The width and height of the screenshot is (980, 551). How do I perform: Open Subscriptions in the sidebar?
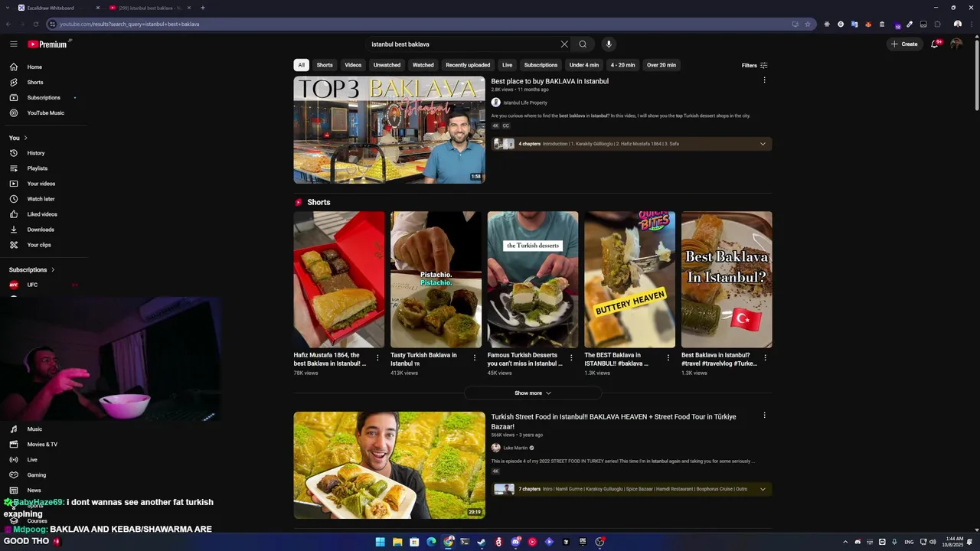point(44,97)
